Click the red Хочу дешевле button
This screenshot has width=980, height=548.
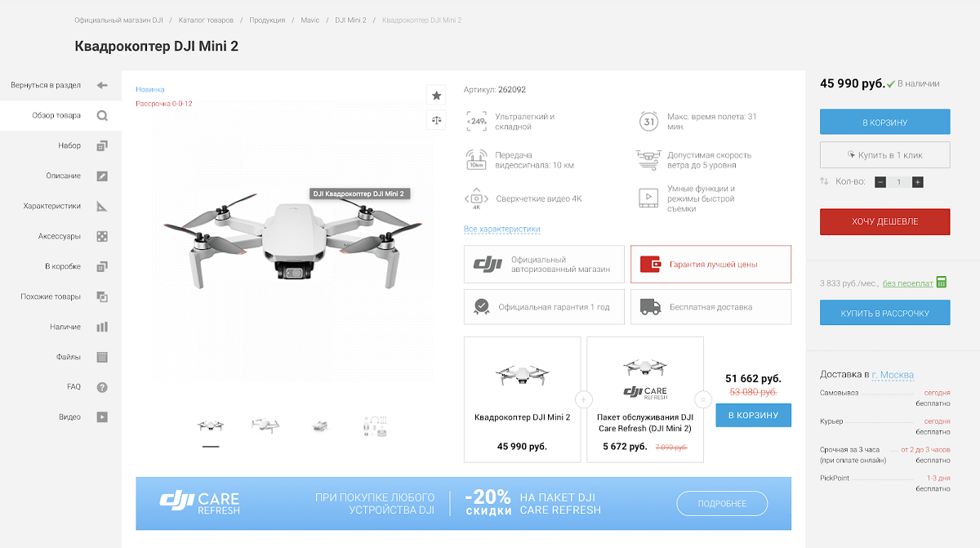(x=885, y=221)
